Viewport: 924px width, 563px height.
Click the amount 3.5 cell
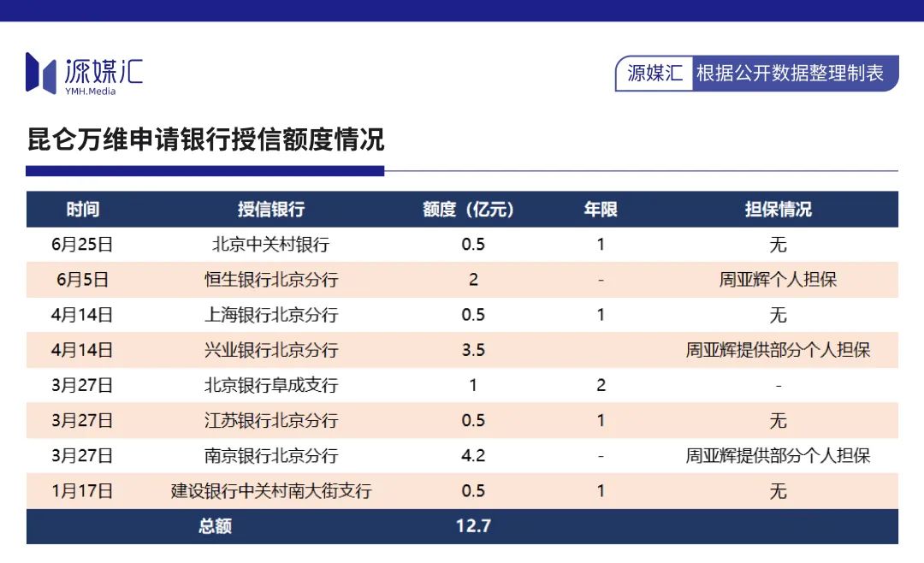click(x=473, y=350)
